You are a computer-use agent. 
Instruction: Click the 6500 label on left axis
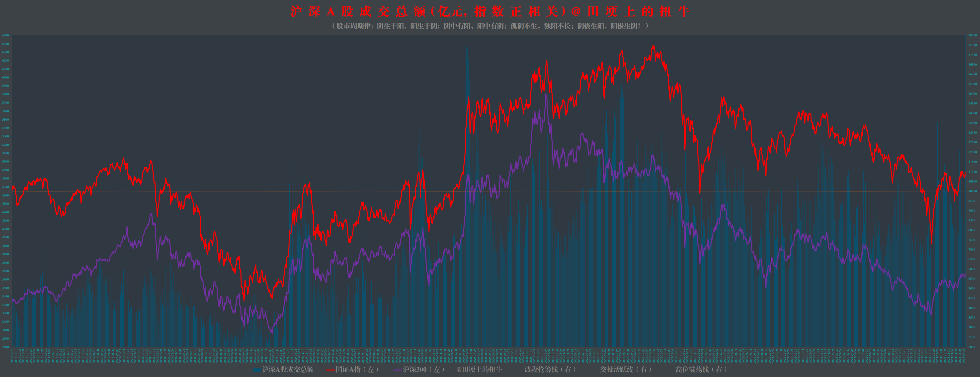[x=5, y=35]
